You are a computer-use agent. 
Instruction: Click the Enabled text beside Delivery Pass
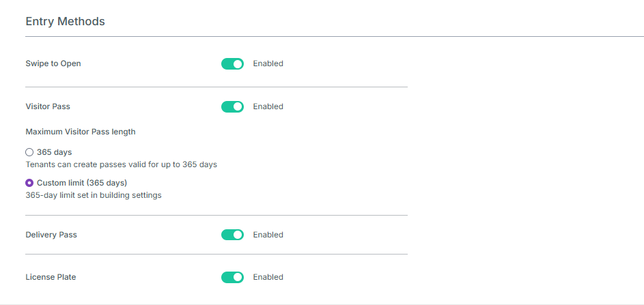[268, 235]
